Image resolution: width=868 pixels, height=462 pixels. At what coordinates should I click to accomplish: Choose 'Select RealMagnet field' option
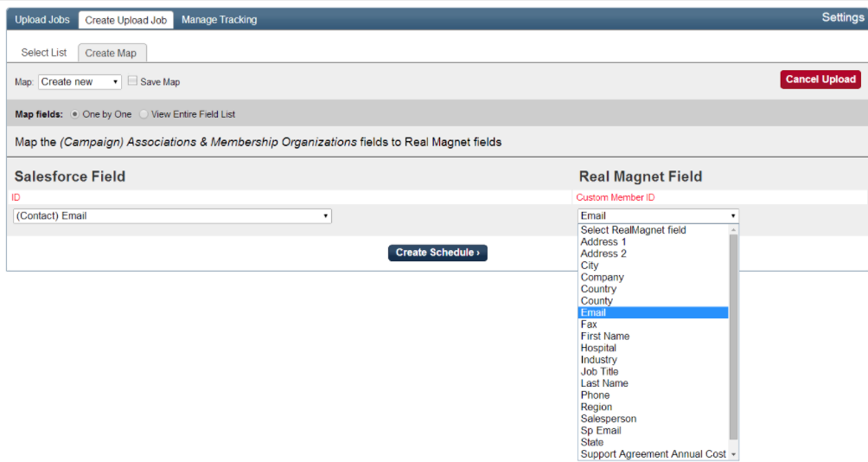point(654,230)
